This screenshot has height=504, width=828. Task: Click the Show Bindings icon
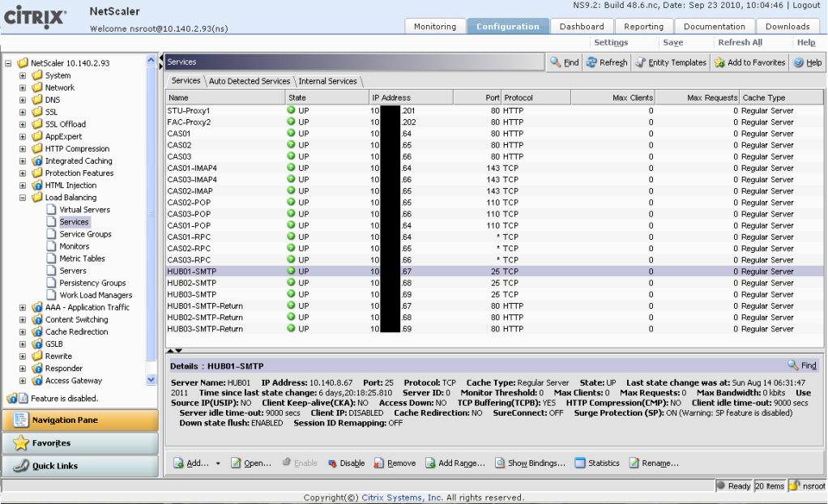click(x=500, y=463)
